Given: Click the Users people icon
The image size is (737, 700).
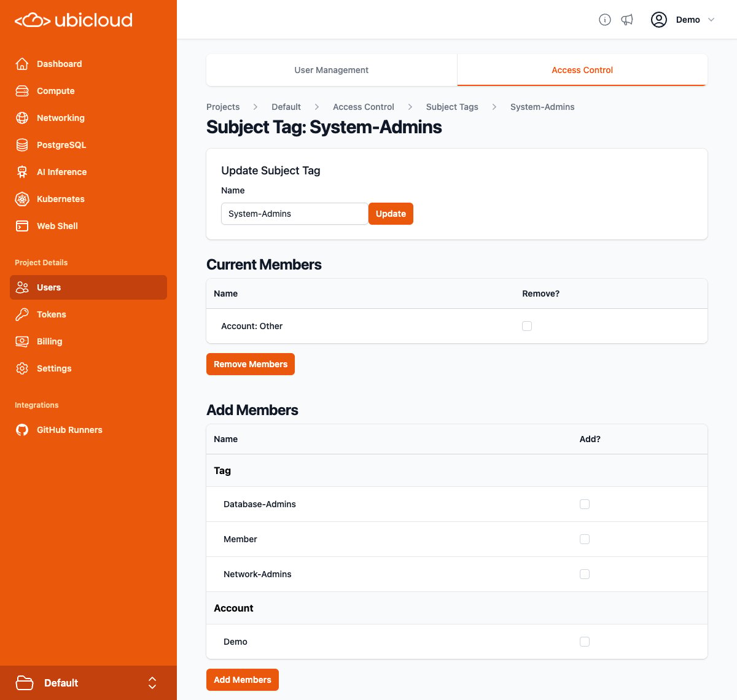Looking at the screenshot, I should click(22, 287).
